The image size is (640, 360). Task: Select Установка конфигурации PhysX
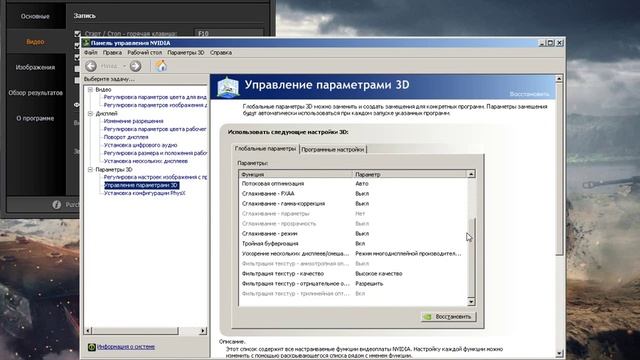click(x=144, y=193)
